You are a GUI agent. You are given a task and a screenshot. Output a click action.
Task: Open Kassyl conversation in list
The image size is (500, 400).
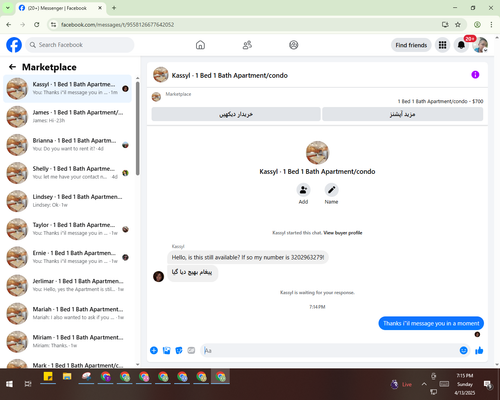click(67, 88)
